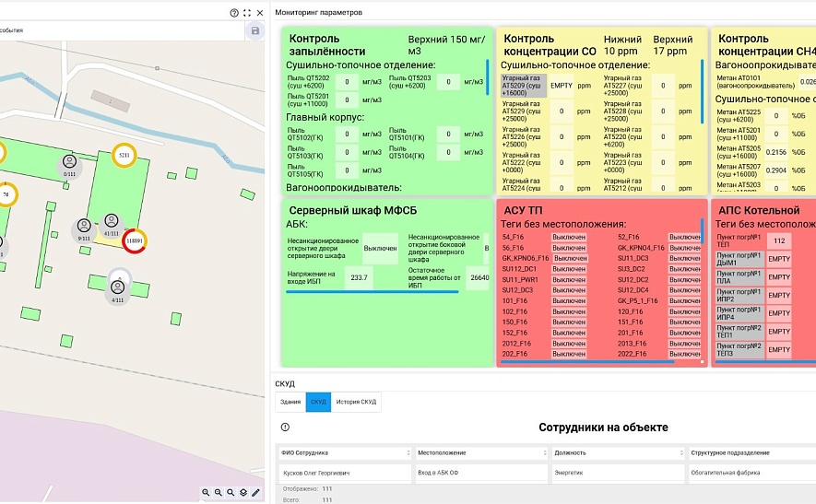This screenshot has height=504, width=816.
Task: Sort by the ФИО Сотрудника column arrows
Action: 408,453
